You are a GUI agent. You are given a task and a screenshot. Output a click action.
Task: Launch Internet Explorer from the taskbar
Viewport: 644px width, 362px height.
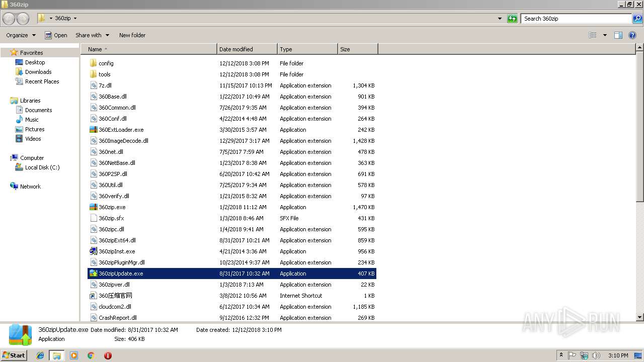point(40,355)
